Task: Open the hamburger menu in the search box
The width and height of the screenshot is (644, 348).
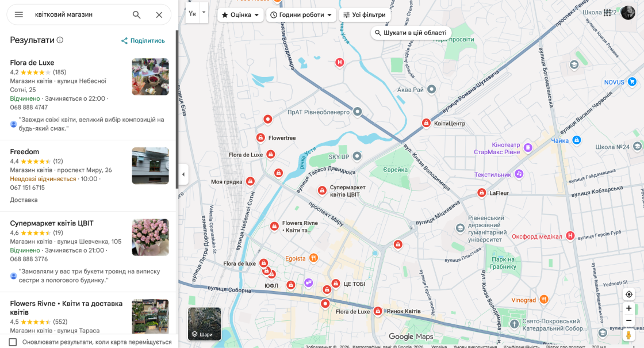Action: [18, 15]
